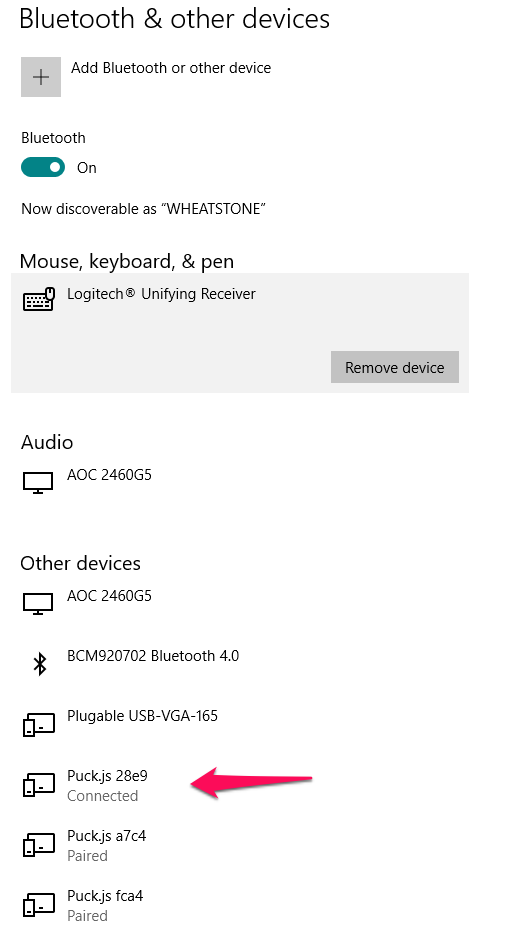The width and height of the screenshot is (505, 932).
Task: Select the Logitech Unifying Receiver entry
Action: (240, 333)
